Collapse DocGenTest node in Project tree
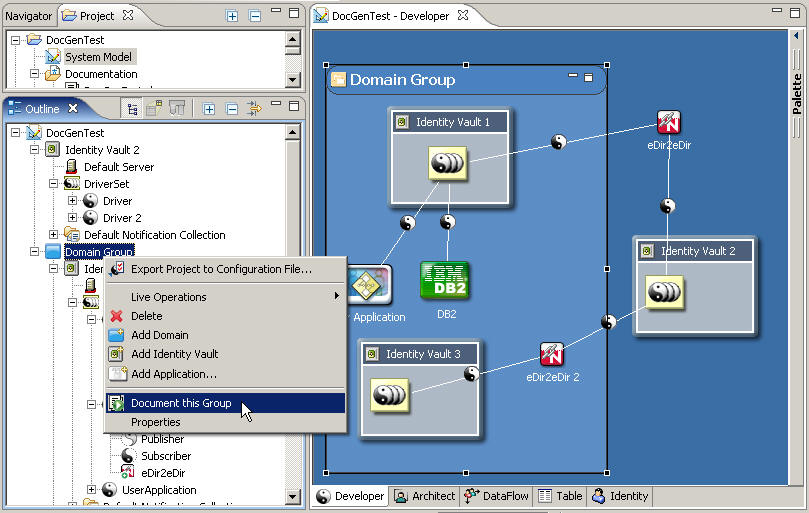Screen dimensions: 809x513 pyautogui.click(x=15, y=40)
